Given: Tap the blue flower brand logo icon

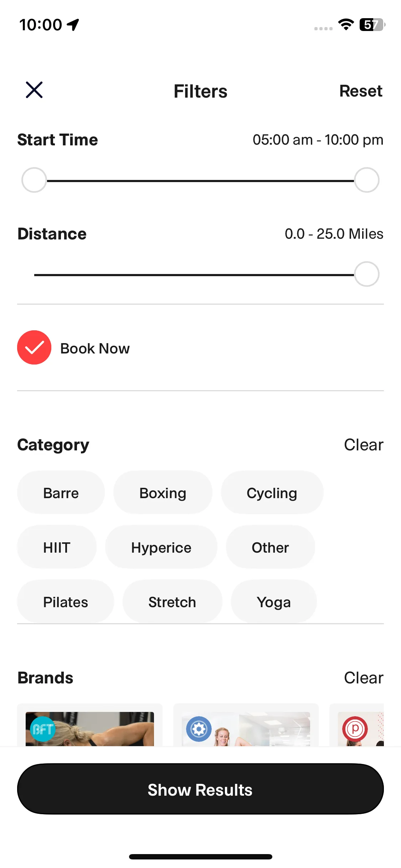Looking at the screenshot, I should [199, 729].
